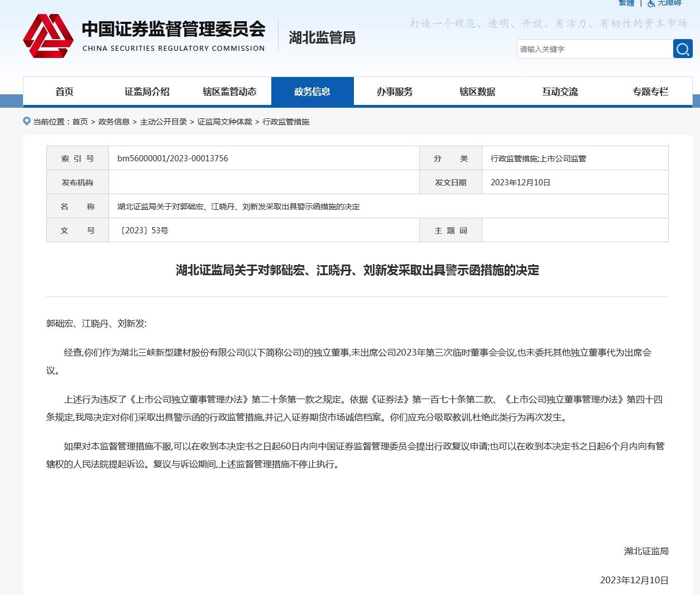This screenshot has height=595, width=700.
Task: Open 主动公开目录 breadcrumb link
Action: point(164,122)
